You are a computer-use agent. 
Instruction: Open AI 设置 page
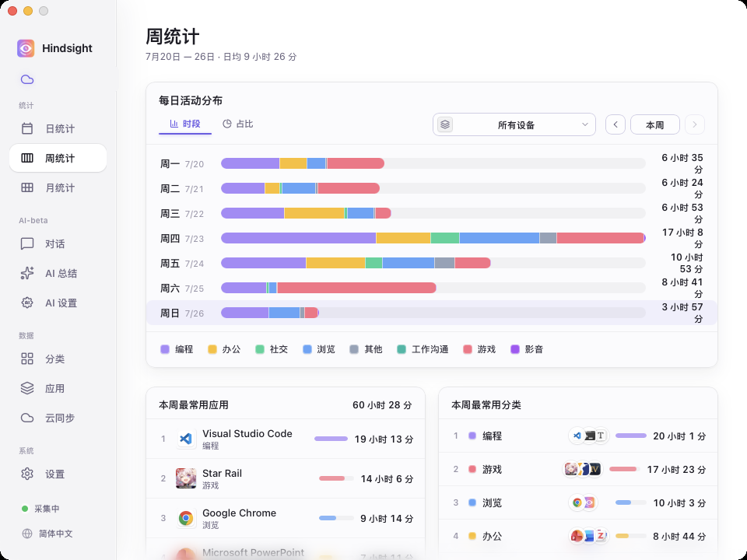point(58,303)
